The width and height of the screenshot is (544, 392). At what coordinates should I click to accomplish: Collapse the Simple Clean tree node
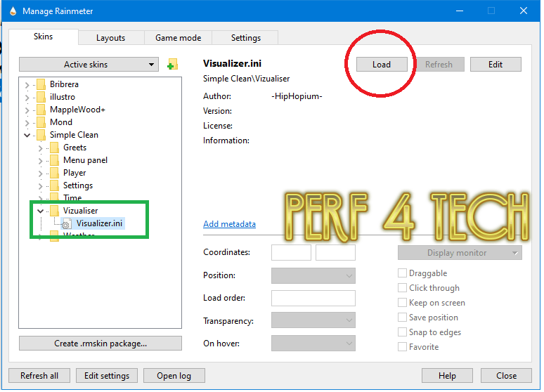[x=27, y=136]
